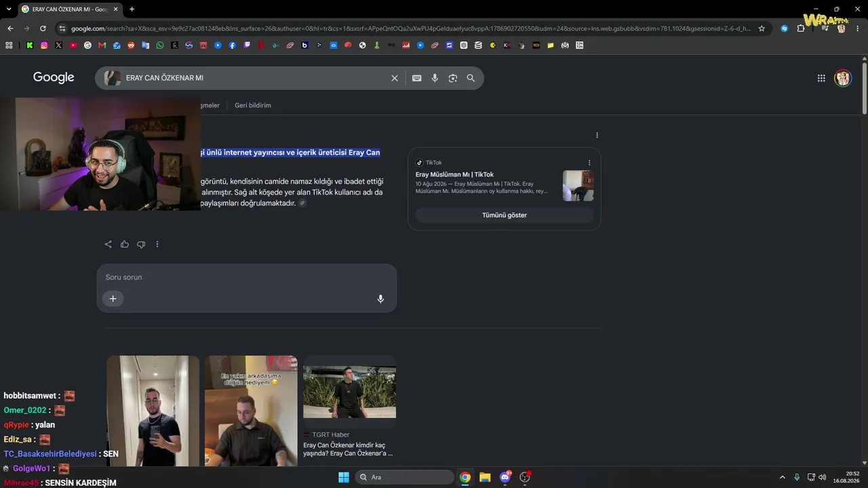Share the AI answer
Image resolution: width=868 pixels, height=488 pixels.
108,244
